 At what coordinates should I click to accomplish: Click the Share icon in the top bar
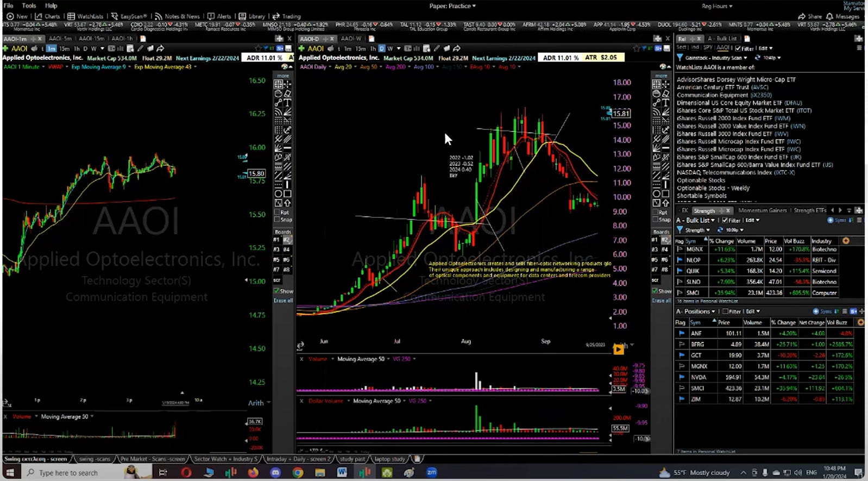pos(802,16)
